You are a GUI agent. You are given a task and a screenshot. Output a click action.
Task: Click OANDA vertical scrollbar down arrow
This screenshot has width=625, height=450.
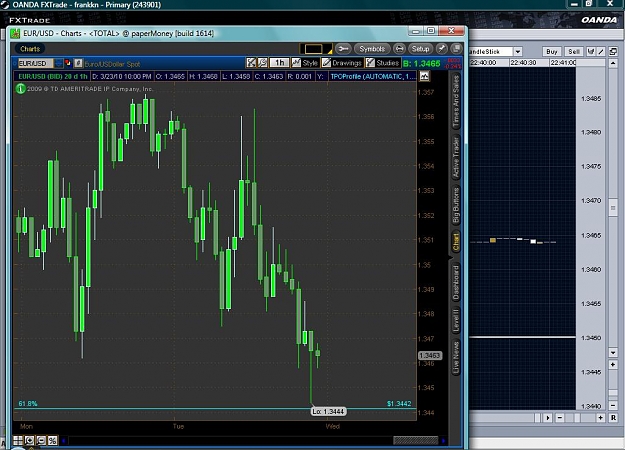(613, 352)
